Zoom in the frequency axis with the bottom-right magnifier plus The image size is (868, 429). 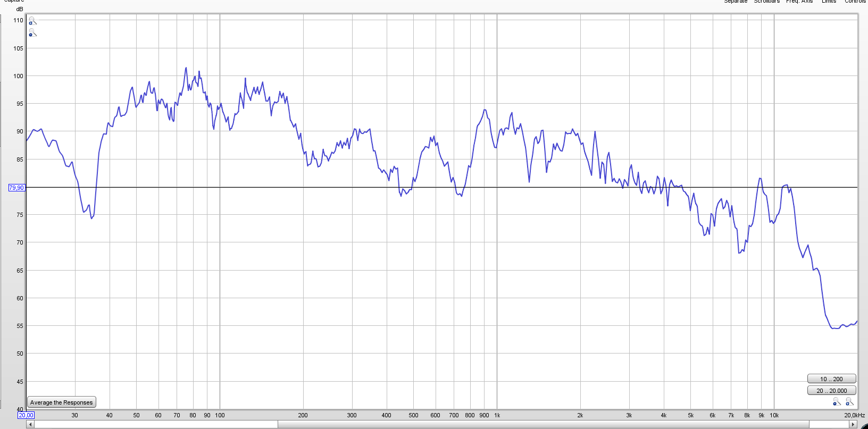(849, 401)
